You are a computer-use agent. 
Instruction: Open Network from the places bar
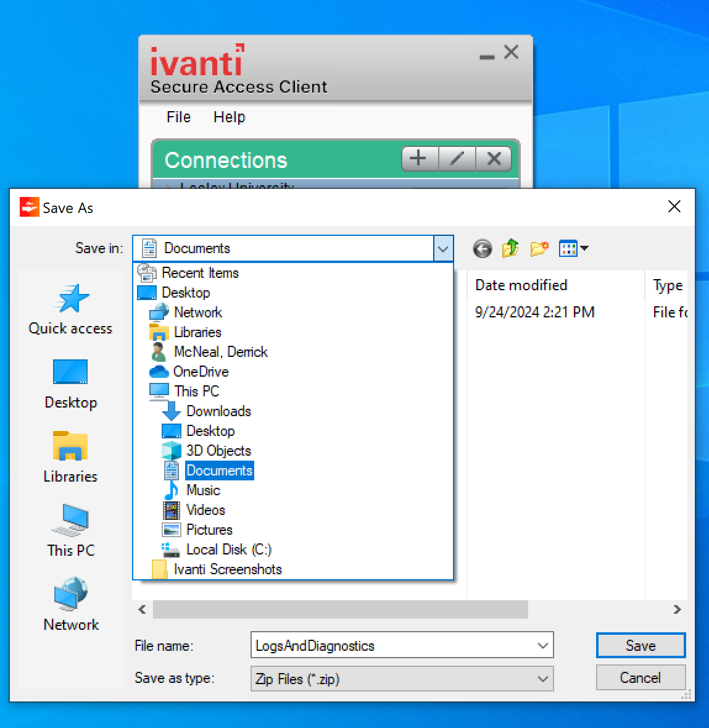point(70,605)
